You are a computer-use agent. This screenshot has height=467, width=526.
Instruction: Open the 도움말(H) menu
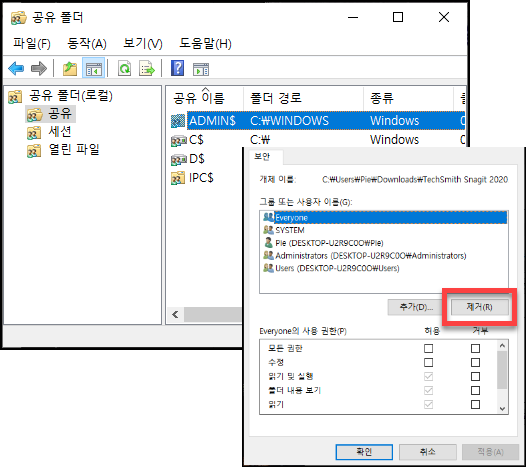coord(205,44)
